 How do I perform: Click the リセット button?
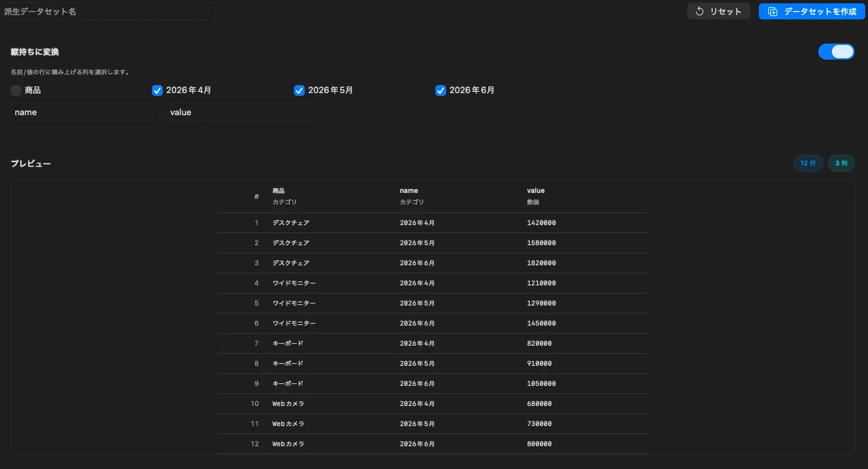[719, 11]
